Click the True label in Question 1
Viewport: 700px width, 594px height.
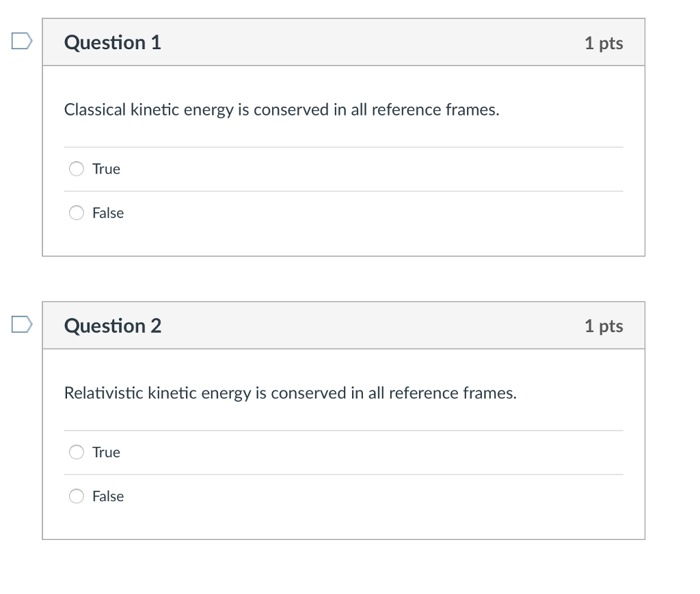pos(107,169)
